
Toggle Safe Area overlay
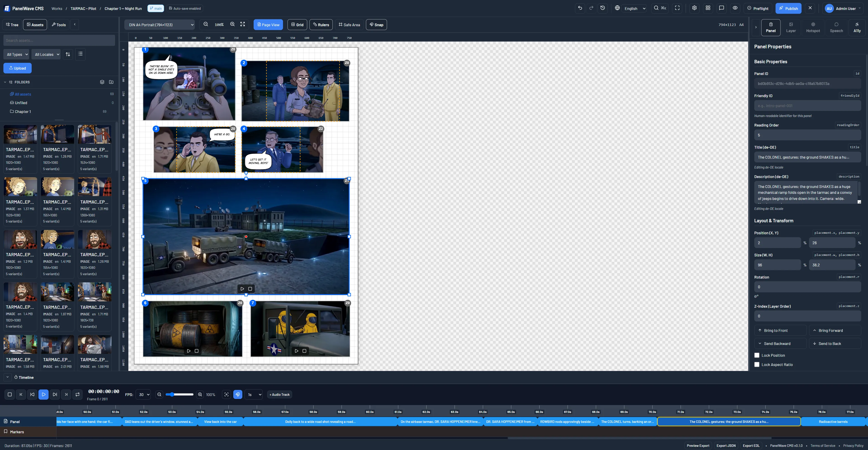click(349, 25)
